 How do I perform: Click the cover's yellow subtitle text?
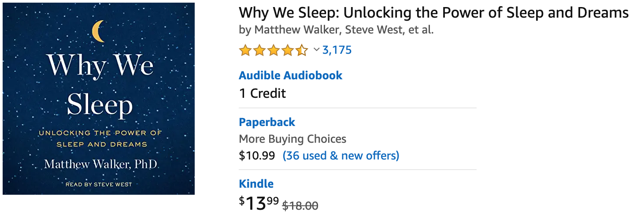100,138
